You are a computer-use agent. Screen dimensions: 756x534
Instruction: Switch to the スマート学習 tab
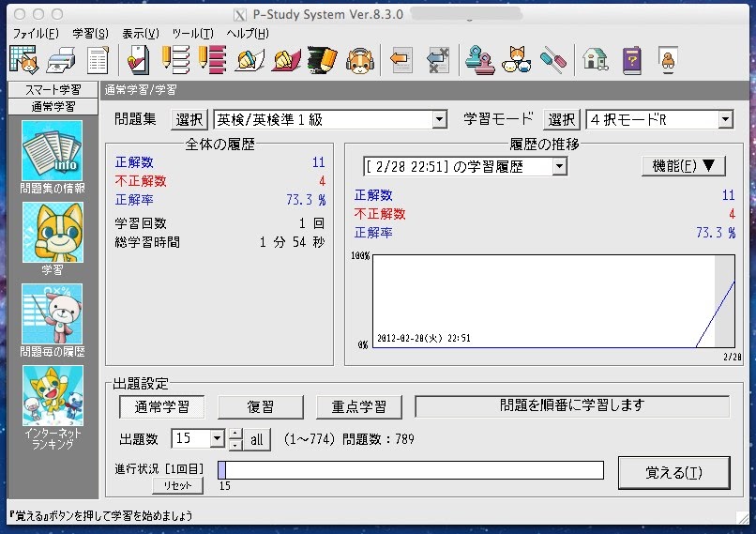point(53,90)
